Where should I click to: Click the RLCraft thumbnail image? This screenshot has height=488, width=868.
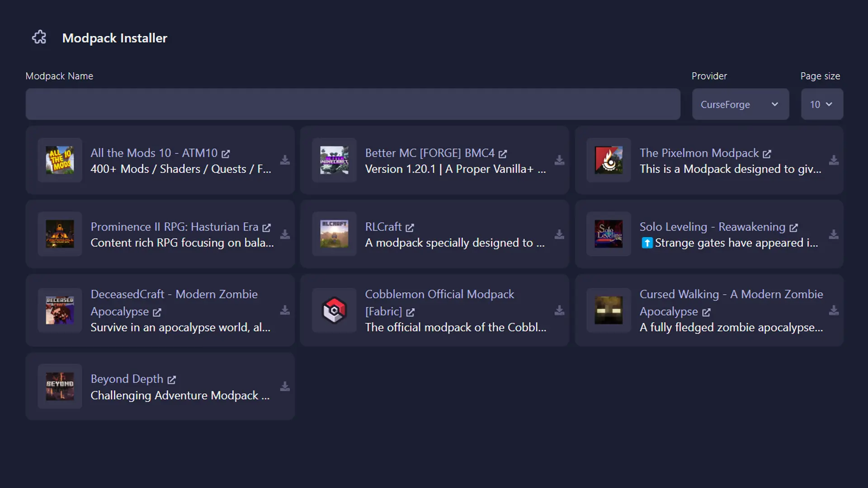click(334, 234)
